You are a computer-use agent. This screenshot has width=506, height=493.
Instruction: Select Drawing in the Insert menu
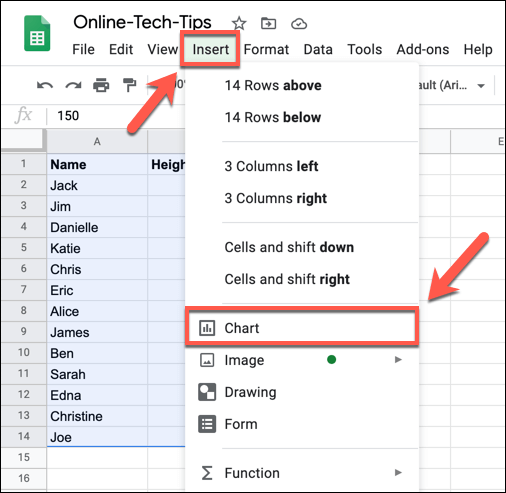click(302, 392)
